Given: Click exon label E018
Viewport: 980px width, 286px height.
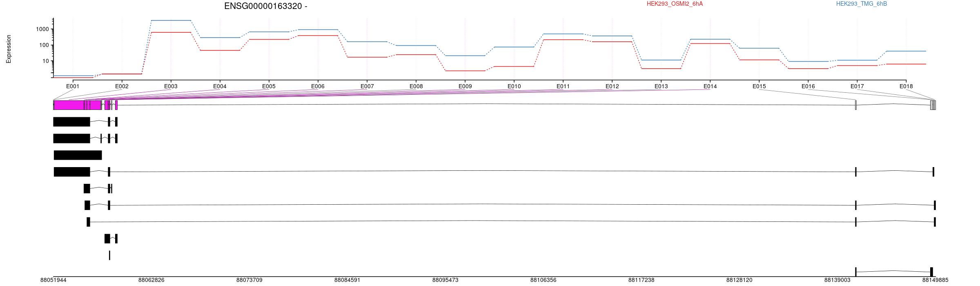Looking at the screenshot, I should 906,86.
